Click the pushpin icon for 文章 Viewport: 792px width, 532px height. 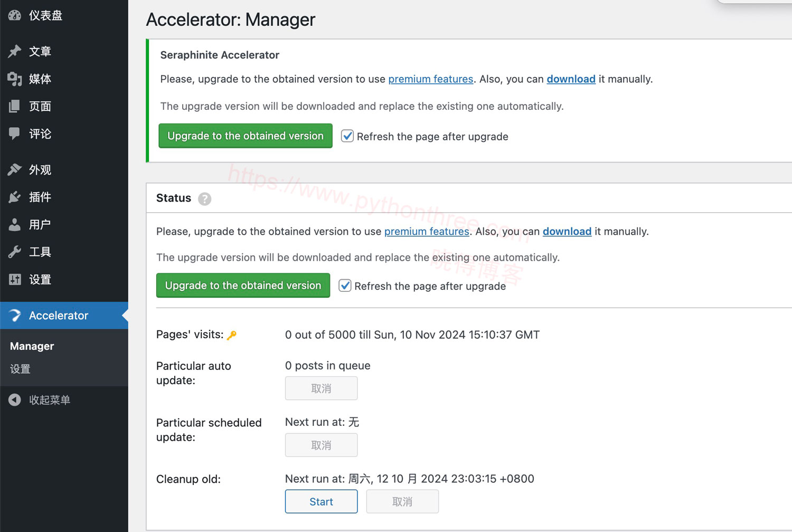15,51
